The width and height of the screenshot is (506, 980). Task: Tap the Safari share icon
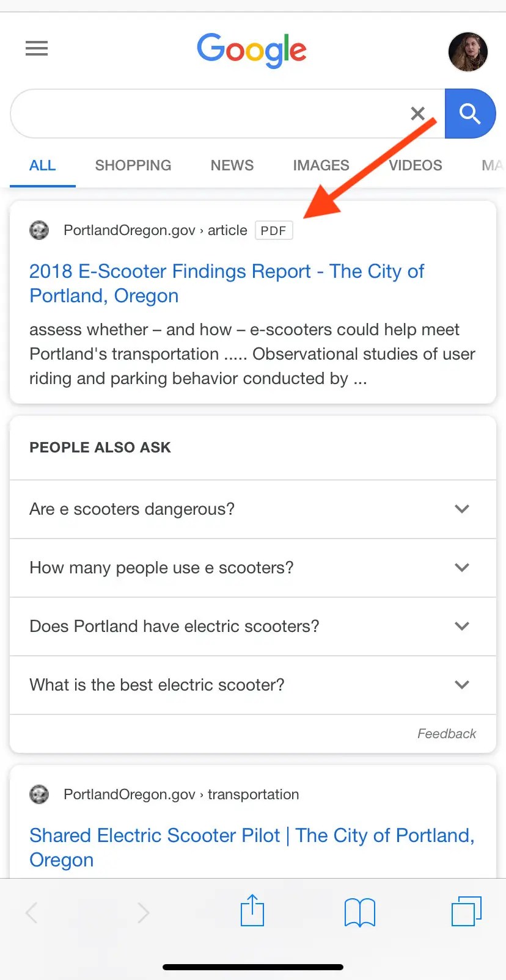252,910
